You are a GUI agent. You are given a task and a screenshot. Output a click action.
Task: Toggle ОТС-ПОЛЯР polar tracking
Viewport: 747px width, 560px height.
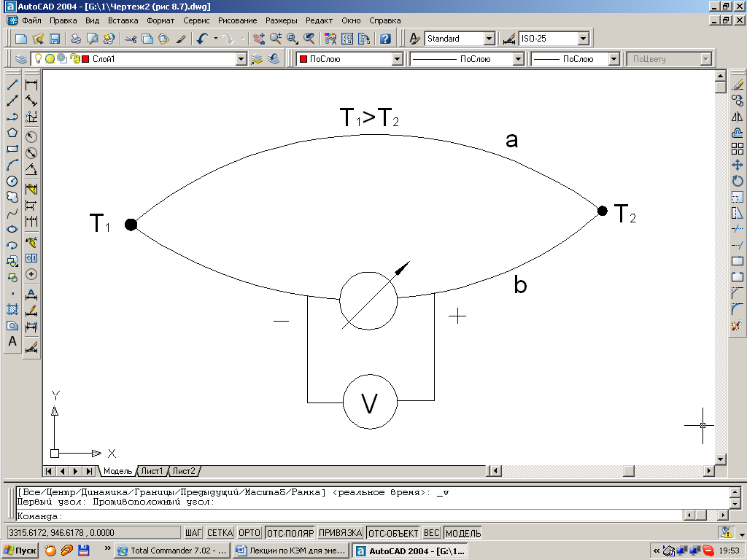(x=290, y=533)
